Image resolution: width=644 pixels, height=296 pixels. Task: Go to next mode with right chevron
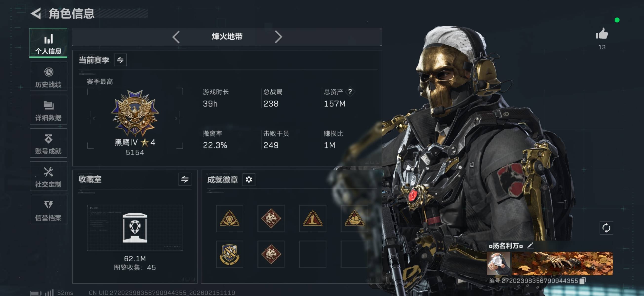pyautogui.click(x=278, y=37)
